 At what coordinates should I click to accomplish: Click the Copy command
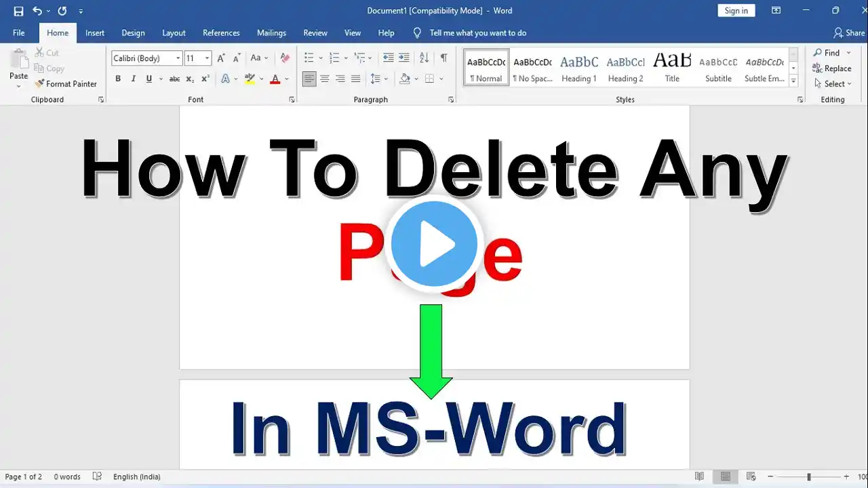pos(50,68)
